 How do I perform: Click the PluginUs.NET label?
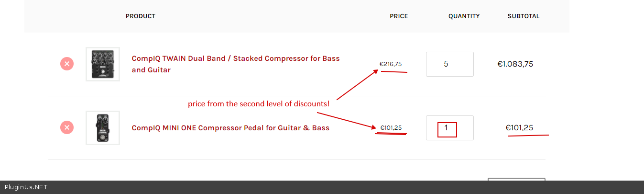click(26, 187)
